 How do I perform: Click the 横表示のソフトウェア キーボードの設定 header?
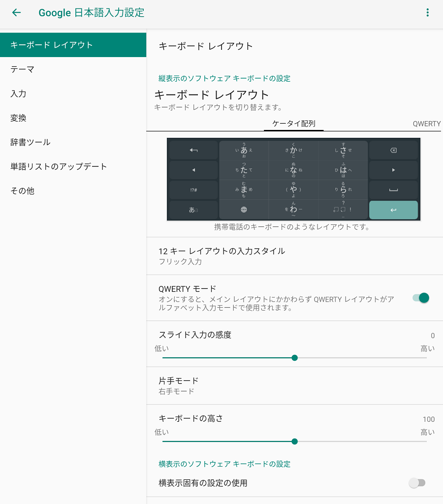(224, 464)
